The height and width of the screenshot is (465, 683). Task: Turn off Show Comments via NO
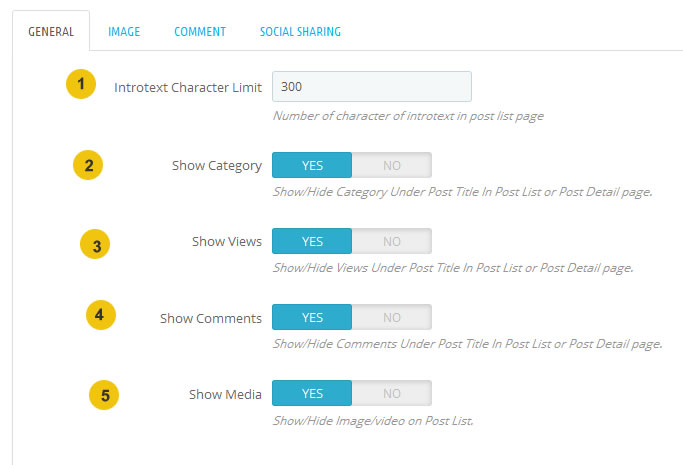[392, 317]
